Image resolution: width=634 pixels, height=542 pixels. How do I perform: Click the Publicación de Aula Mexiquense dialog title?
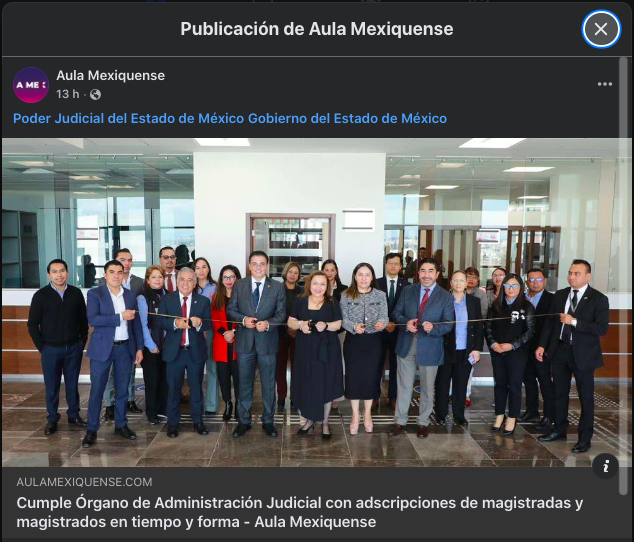click(x=317, y=29)
